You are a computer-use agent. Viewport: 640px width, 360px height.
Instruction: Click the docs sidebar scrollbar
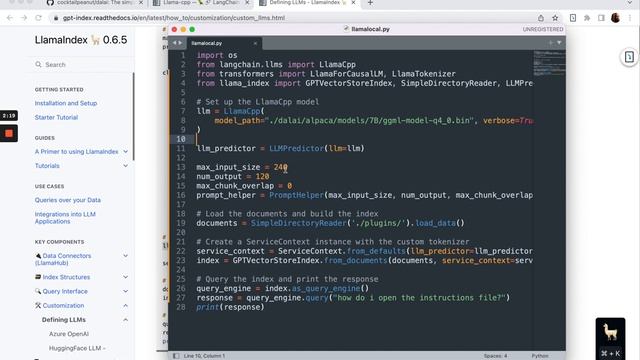(x=133, y=116)
